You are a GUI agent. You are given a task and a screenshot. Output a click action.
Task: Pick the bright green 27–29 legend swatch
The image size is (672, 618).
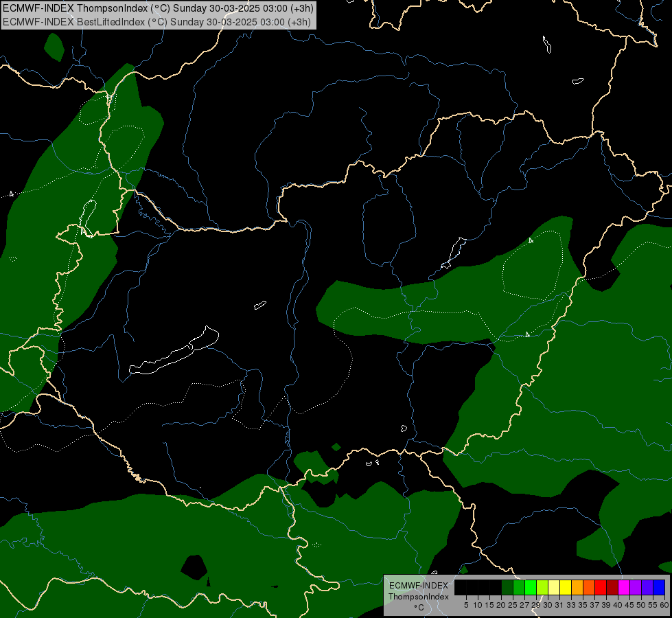click(531, 587)
